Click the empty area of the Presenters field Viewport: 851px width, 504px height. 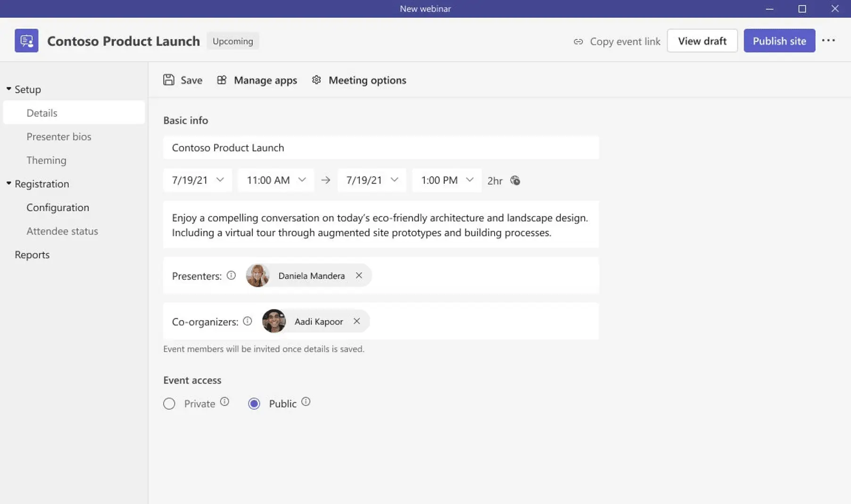(485, 275)
